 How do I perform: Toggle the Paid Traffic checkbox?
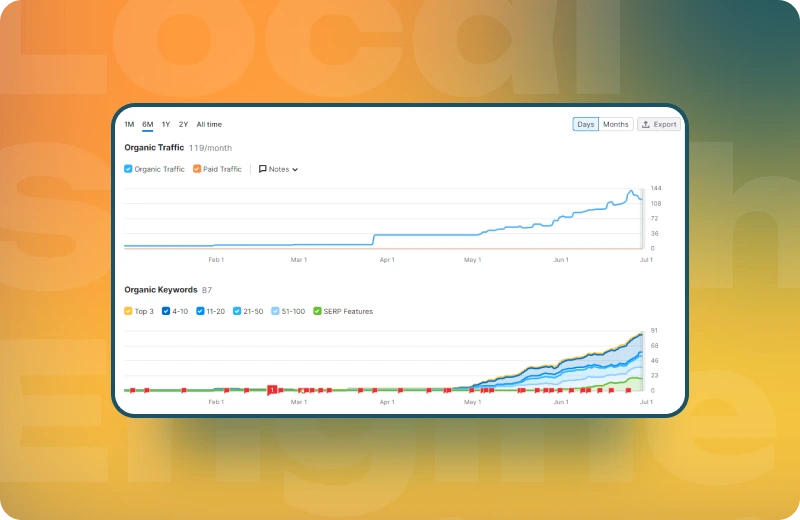197,169
